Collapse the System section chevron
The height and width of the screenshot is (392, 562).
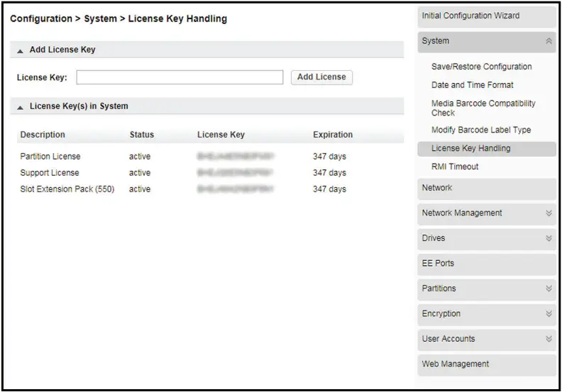[549, 42]
